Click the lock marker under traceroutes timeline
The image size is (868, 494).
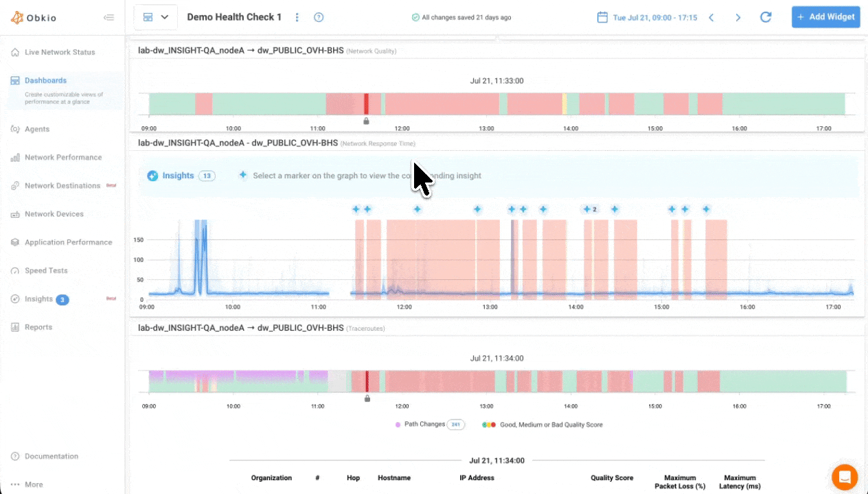click(367, 398)
